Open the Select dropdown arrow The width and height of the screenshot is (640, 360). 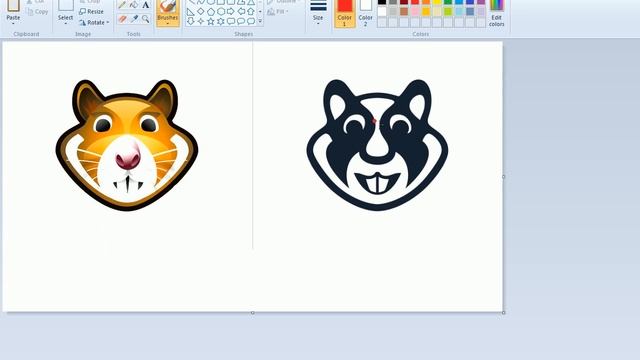click(x=65, y=23)
